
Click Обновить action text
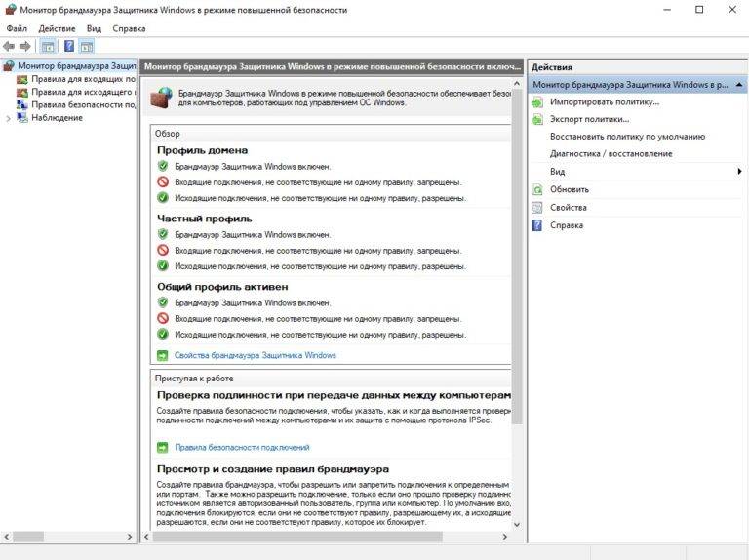click(570, 189)
